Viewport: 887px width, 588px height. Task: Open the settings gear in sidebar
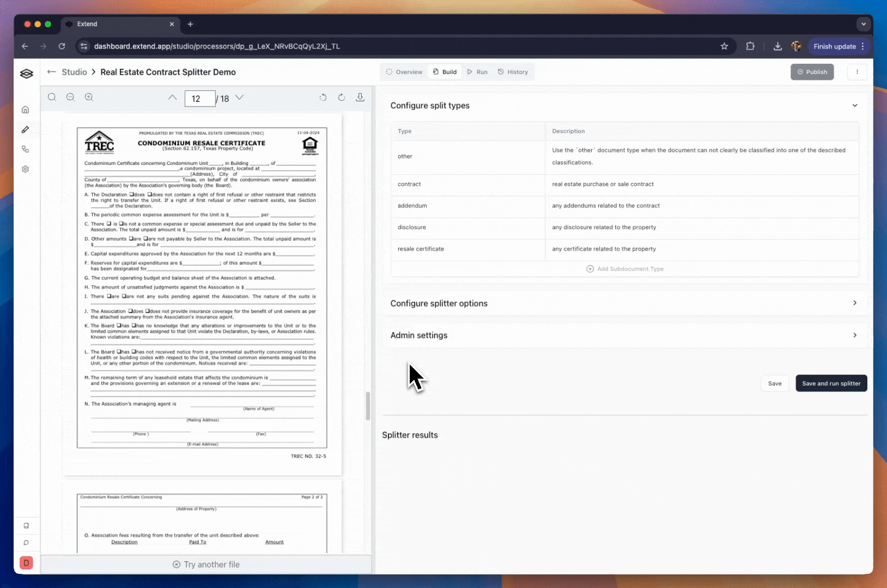pyautogui.click(x=26, y=169)
